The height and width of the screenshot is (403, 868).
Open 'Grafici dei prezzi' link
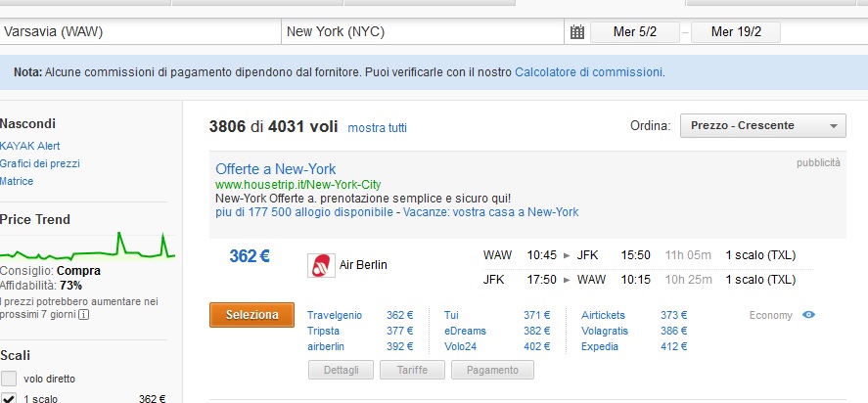point(40,164)
